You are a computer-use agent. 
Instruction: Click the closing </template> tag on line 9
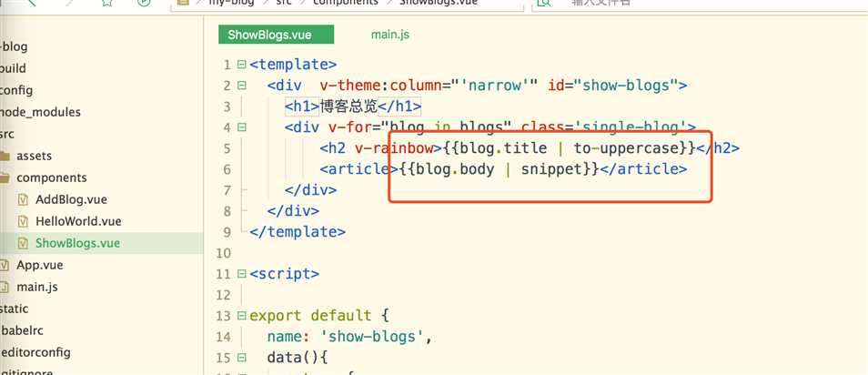[x=298, y=232]
